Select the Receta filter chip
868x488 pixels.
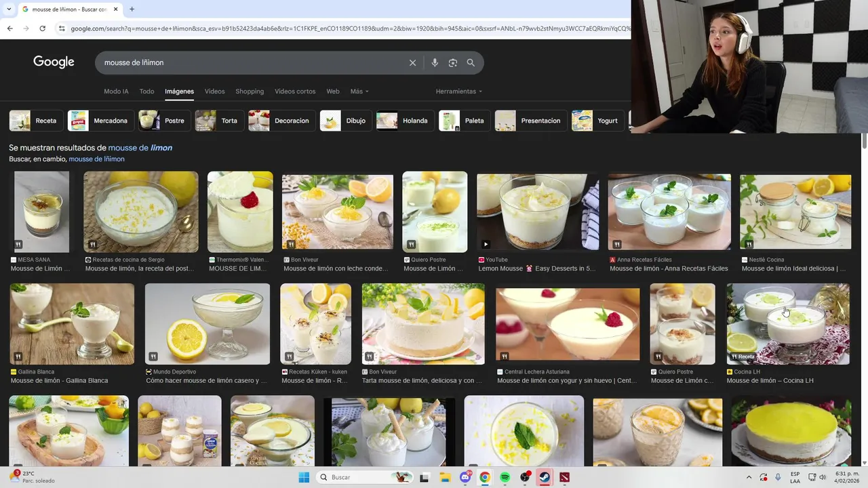(x=36, y=121)
